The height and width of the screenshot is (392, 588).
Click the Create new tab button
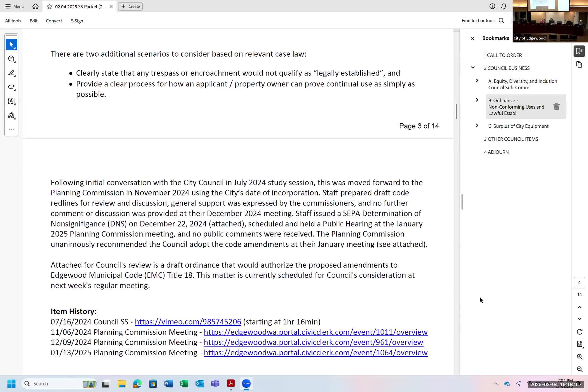(130, 6)
